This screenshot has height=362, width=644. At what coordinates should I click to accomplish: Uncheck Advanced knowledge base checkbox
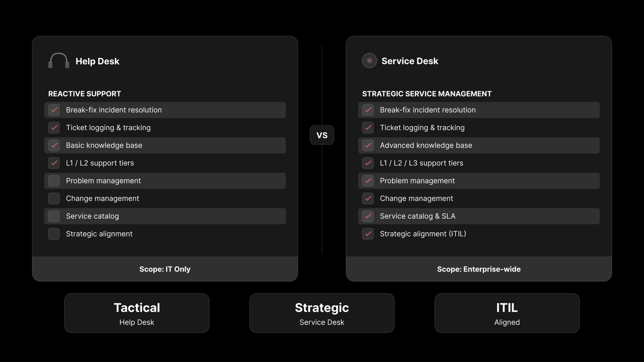click(368, 145)
